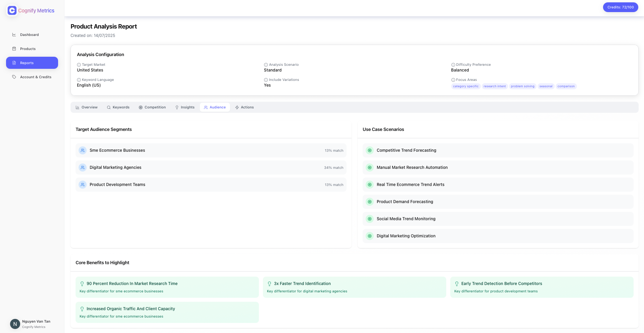Open the Competition tab
Screen dimensions: 644x333
tap(152, 107)
